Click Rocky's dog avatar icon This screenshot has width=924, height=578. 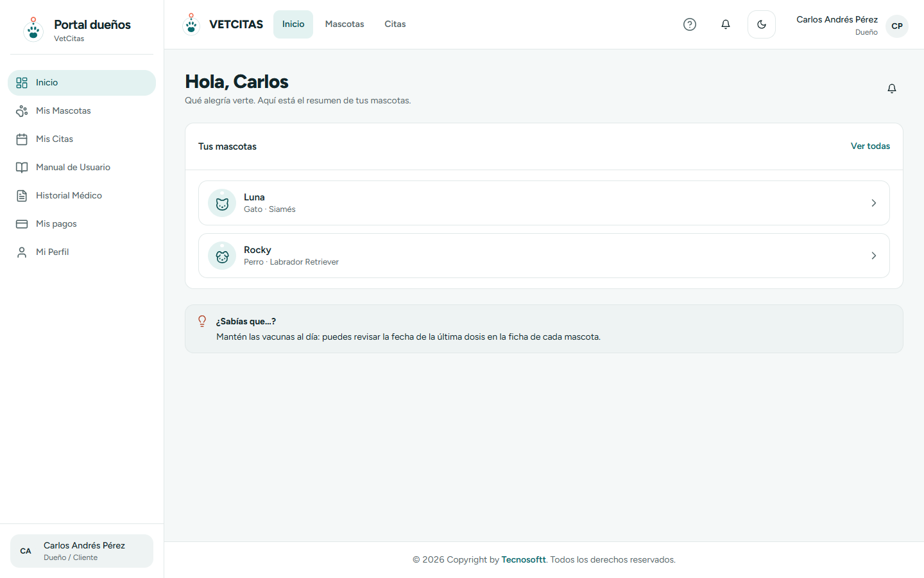tap(222, 256)
